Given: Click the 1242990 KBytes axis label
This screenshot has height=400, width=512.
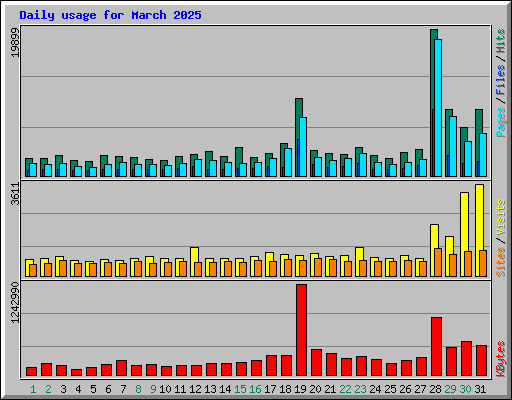Looking at the screenshot, I should coord(15,303).
